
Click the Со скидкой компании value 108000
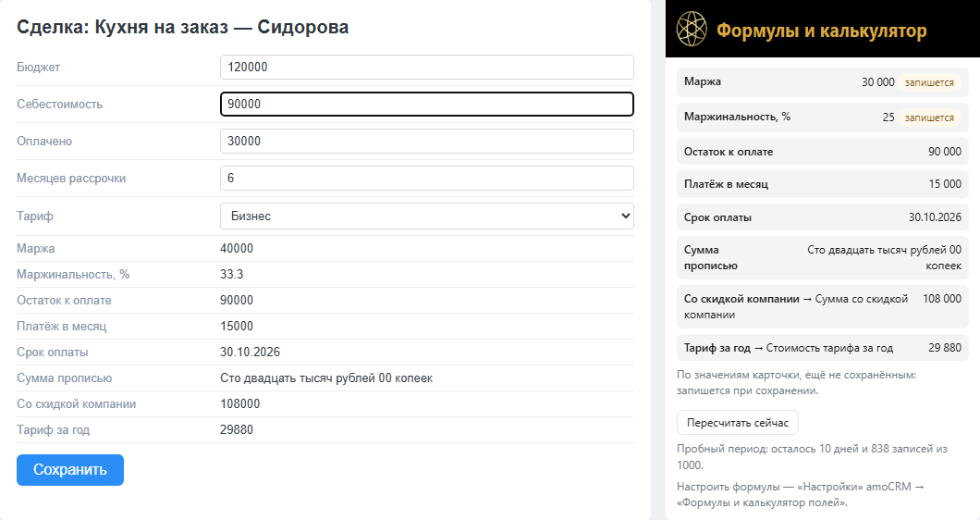pos(240,403)
